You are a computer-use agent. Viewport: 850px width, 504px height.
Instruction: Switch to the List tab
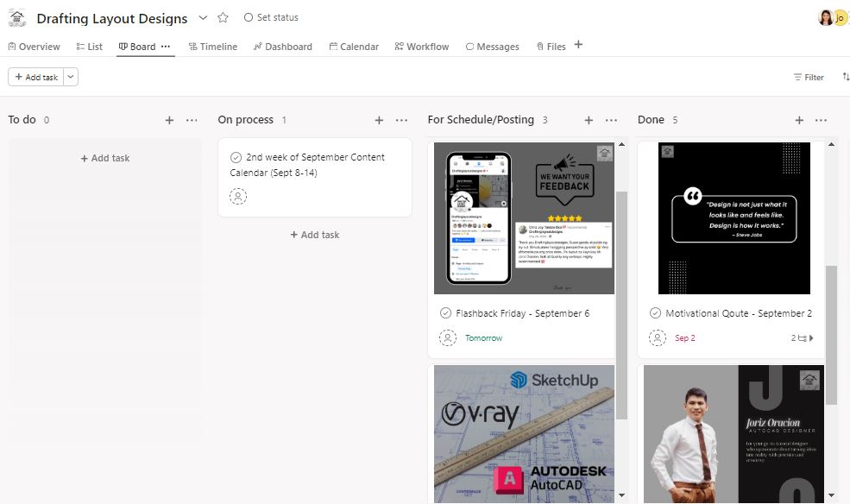pyautogui.click(x=90, y=47)
